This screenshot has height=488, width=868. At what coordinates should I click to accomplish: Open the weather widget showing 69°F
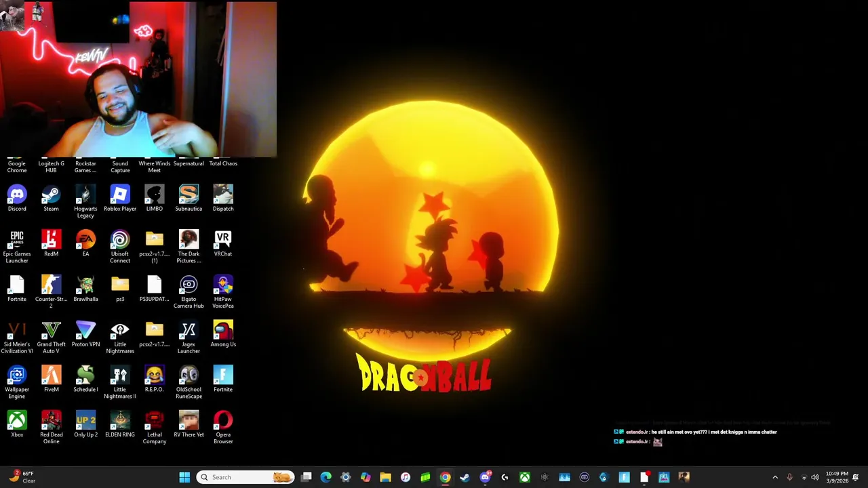coord(21,477)
